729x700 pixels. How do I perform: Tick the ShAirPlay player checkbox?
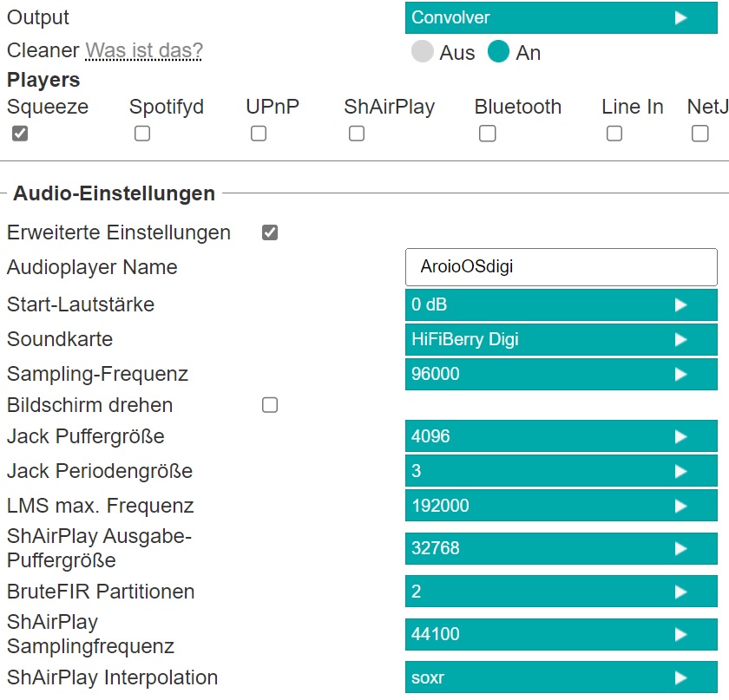click(x=357, y=134)
